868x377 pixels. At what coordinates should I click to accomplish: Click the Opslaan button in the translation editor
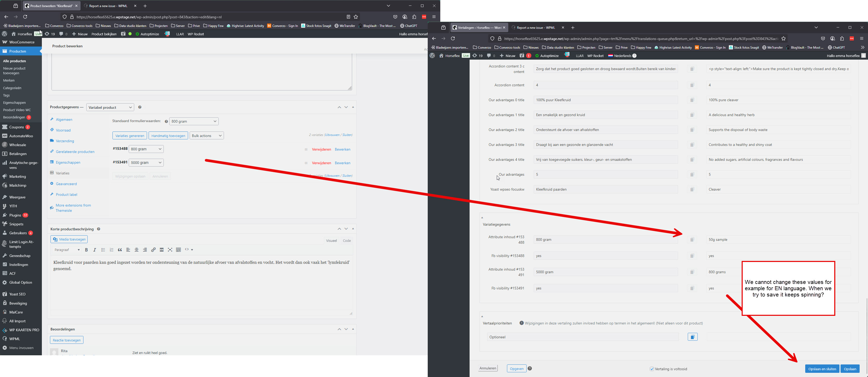[850, 369]
